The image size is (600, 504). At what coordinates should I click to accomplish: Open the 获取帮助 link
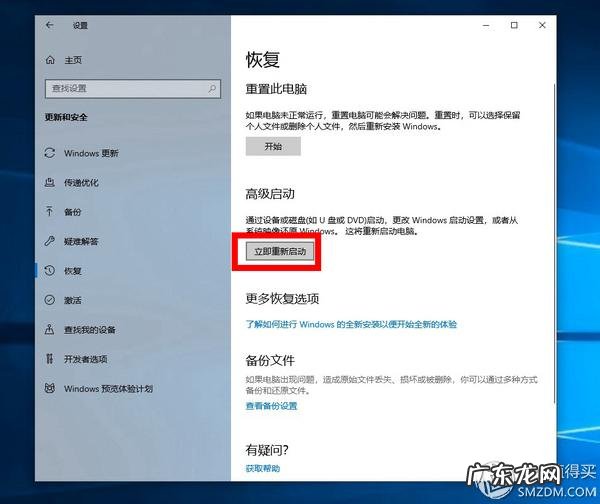262,468
